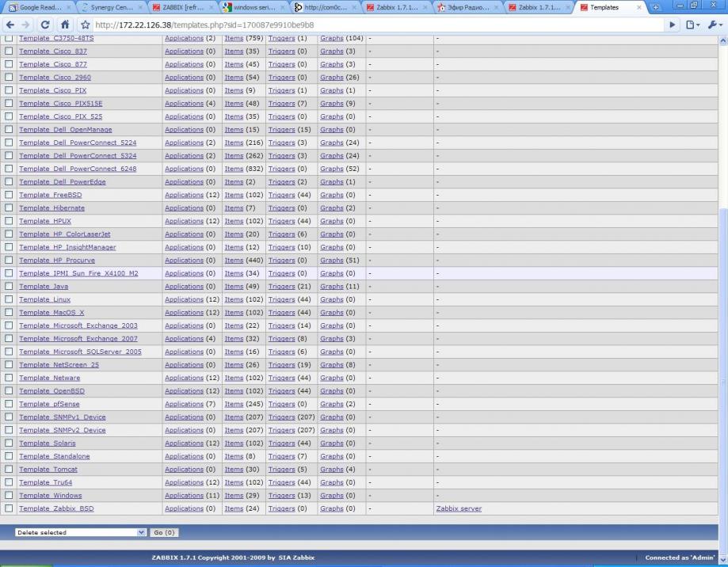Screen dimensions: 728x567
Task: Open the home page via house icon
Action: pyautogui.click(x=65, y=25)
